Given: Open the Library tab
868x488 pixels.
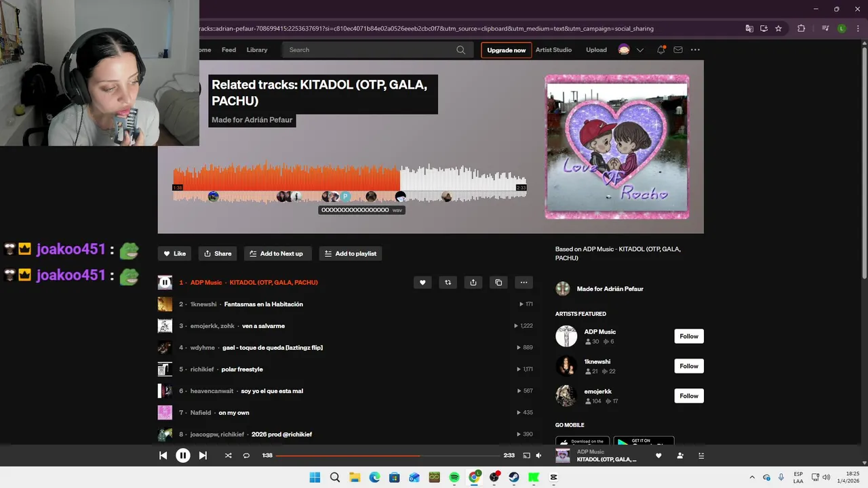Looking at the screenshot, I should [257, 50].
